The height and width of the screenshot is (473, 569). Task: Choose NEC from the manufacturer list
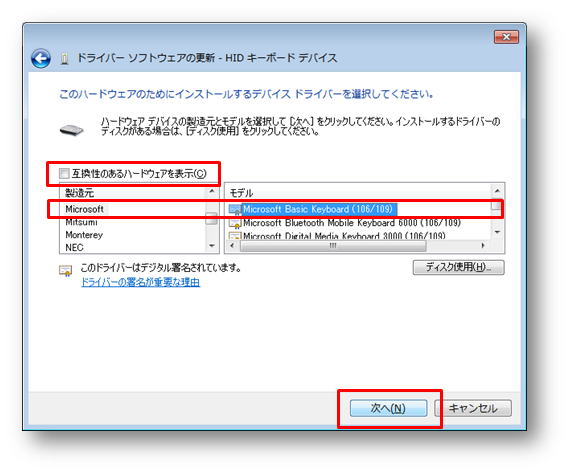(x=74, y=248)
